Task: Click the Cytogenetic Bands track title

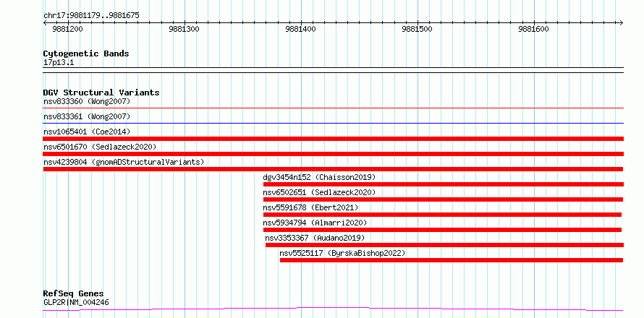Action: [86, 53]
